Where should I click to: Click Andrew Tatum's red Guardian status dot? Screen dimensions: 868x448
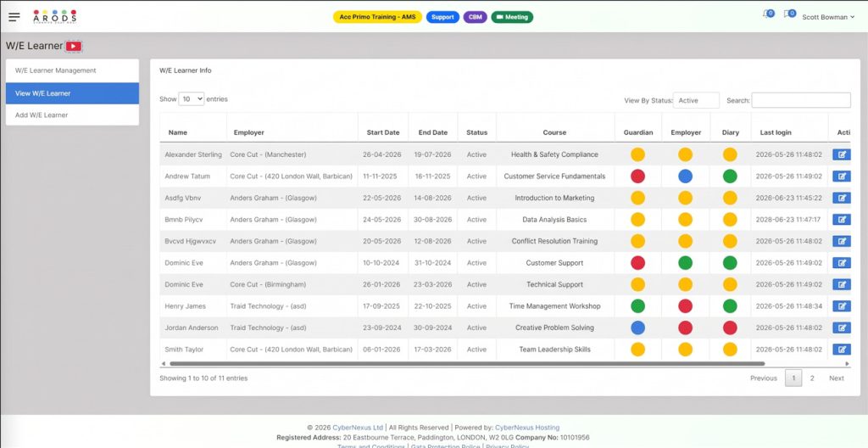tap(637, 176)
